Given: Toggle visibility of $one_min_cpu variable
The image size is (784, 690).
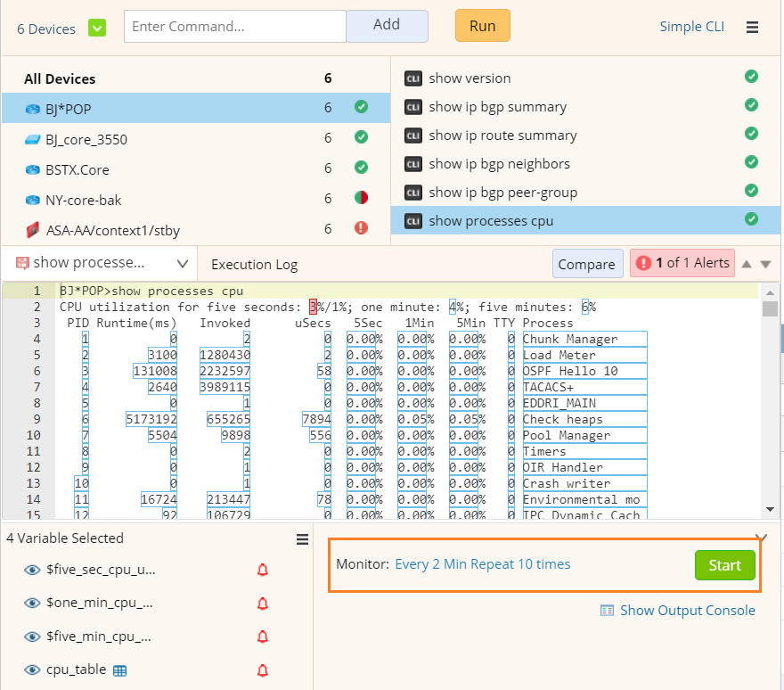Looking at the screenshot, I should (x=32, y=604).
